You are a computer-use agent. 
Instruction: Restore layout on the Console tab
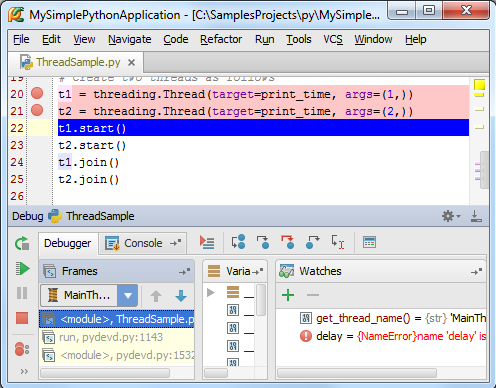(175, 243)
